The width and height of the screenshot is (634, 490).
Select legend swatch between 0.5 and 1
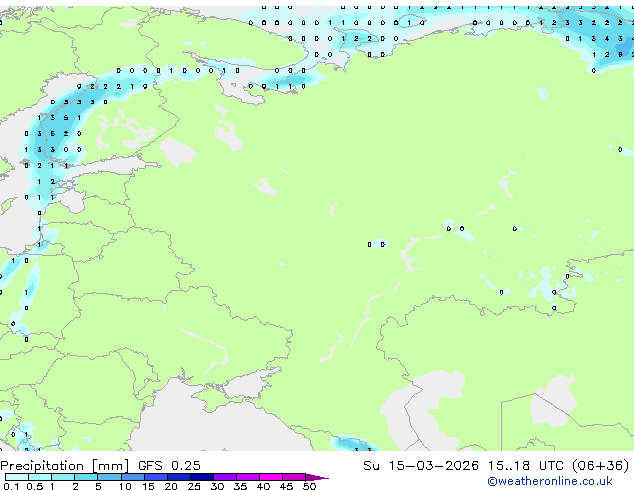40,477
